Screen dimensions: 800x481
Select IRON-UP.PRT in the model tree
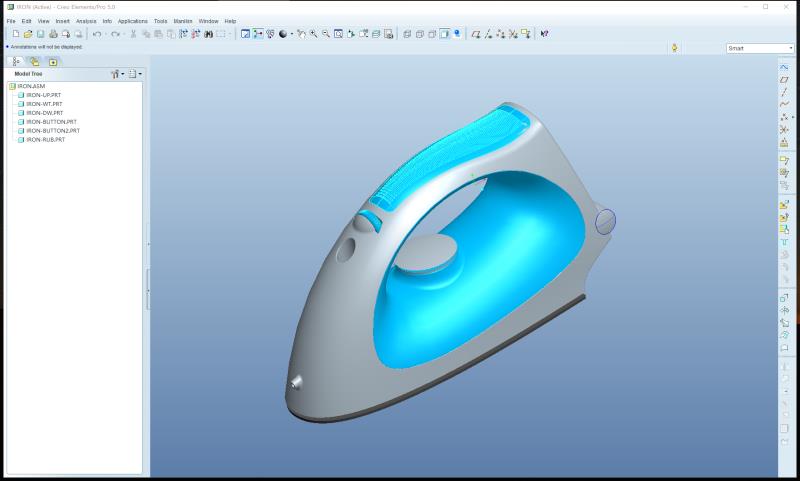(x=44, y=95)
